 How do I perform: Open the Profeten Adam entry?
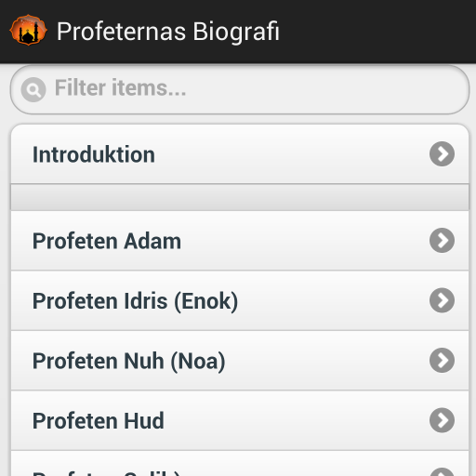pyautogui.click(x=240, y=241)
